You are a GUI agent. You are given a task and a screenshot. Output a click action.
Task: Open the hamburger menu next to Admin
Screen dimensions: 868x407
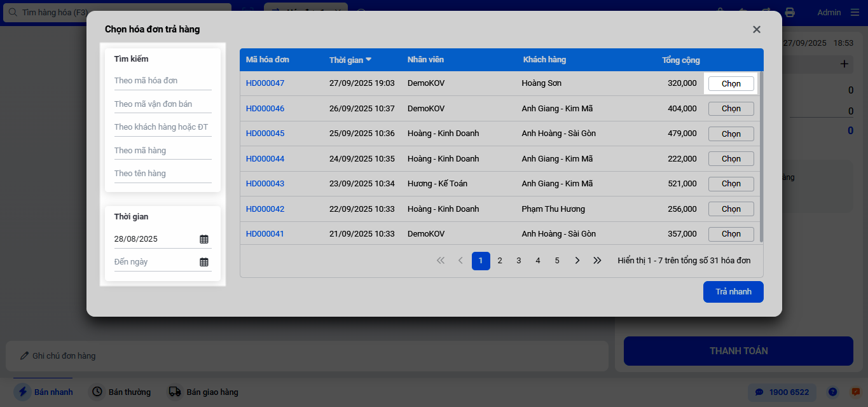[x=854, y=12]
